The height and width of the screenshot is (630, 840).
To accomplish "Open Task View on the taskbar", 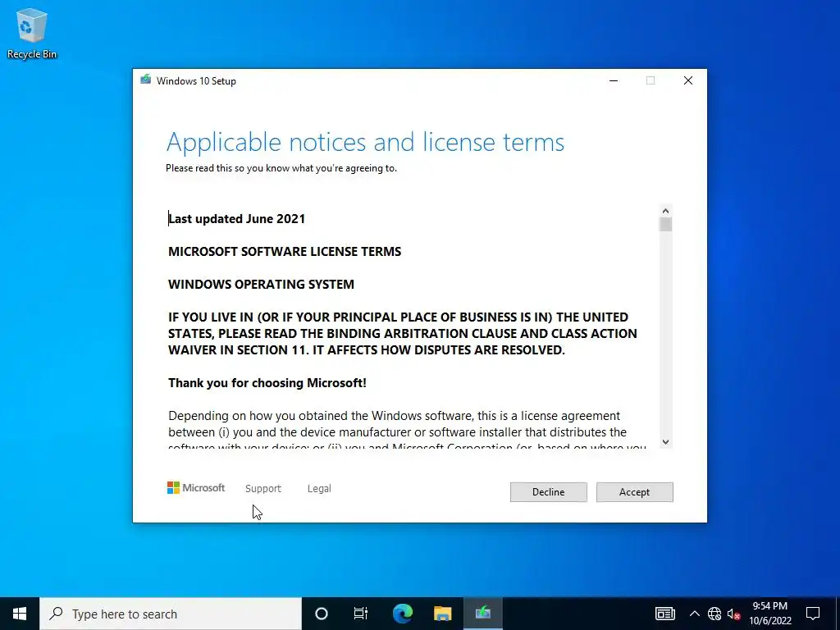I will [x=361, y=614].
